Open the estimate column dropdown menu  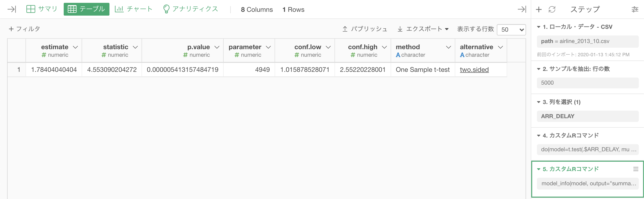click(75, 47)
